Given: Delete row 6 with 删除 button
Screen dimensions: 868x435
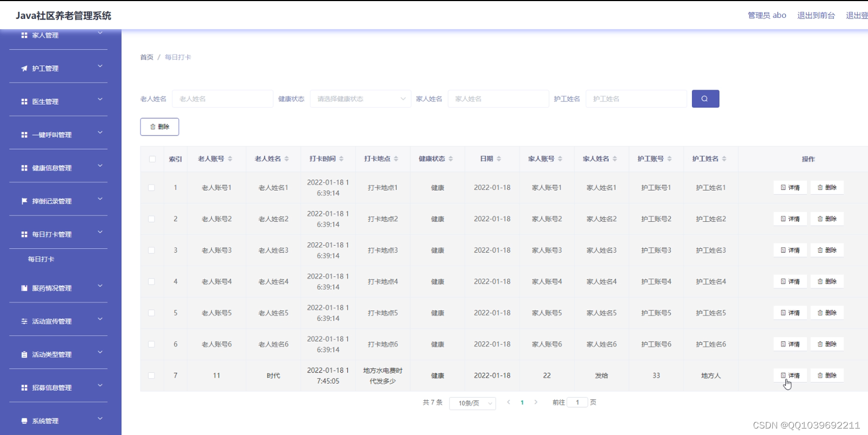Looking at the screenshot, I should point(827,344).
